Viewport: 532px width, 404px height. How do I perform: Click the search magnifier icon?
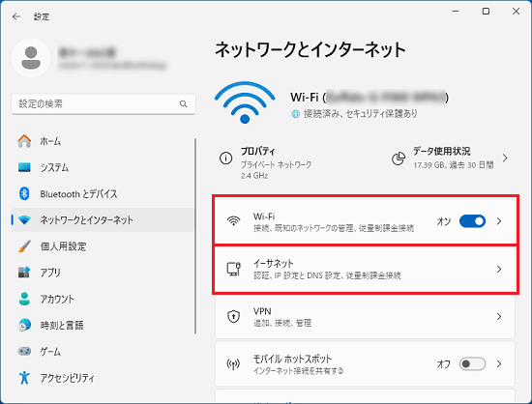click(x=183, y=103)
